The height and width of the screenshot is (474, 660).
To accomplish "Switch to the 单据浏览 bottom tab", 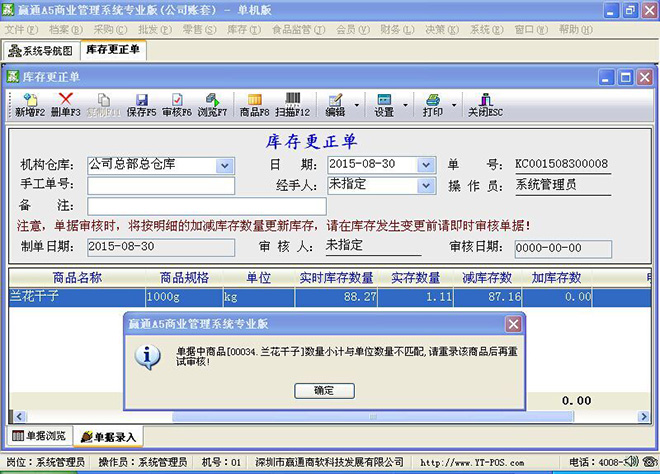I will pos(40,436).
